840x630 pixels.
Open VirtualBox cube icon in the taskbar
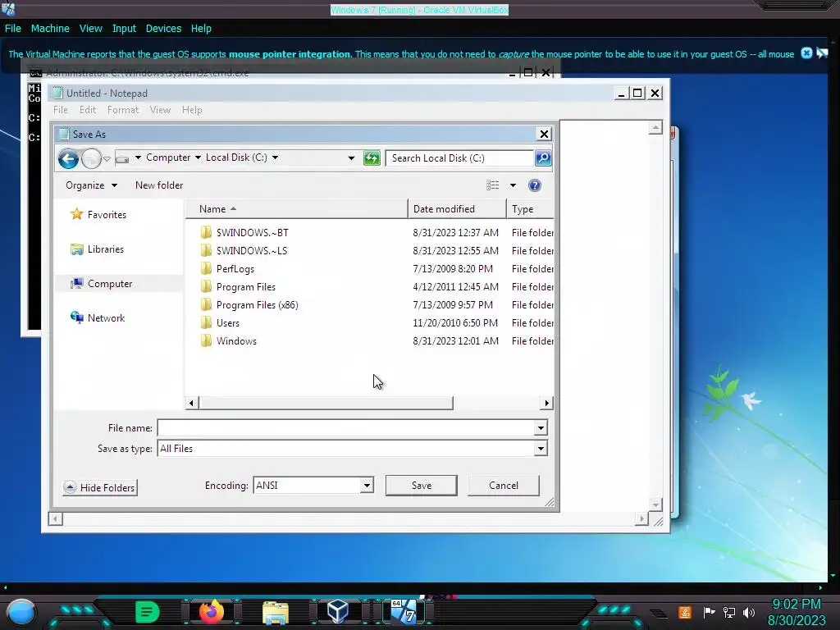coord(338,611)
